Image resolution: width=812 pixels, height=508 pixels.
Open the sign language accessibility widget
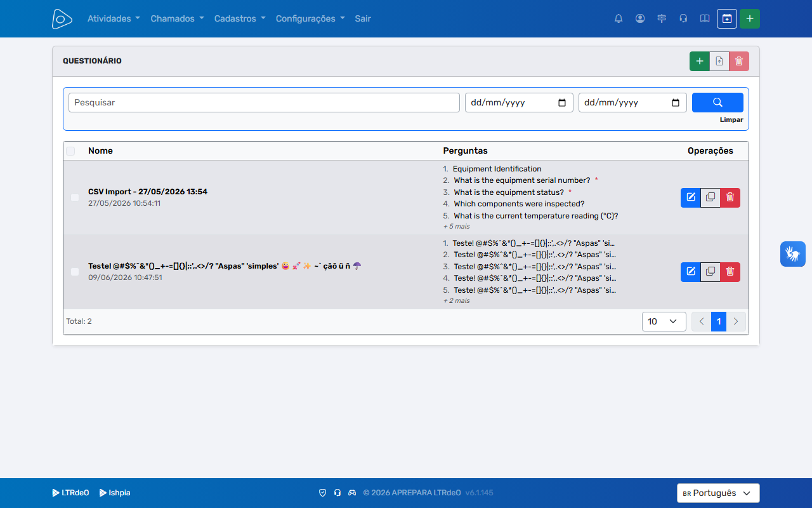793,254
